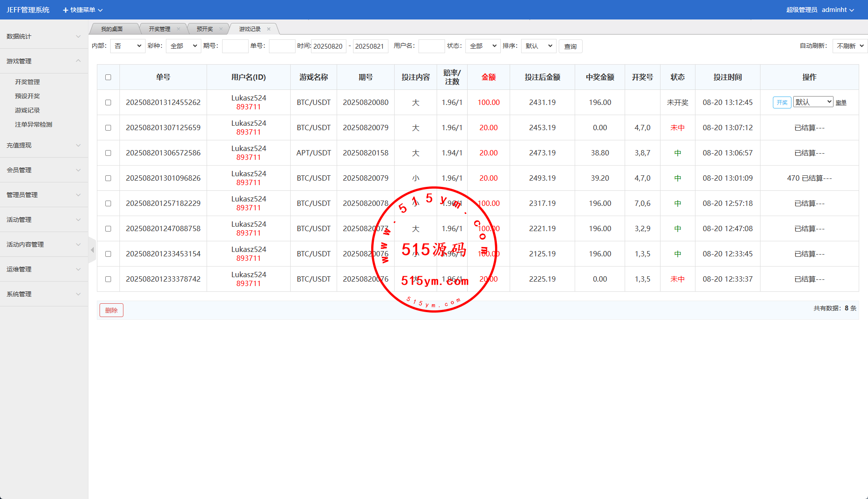Viewport: 868px width, 499px height.
Task: Collapse sidebar using left arrow handle
Action: (92, 250)
